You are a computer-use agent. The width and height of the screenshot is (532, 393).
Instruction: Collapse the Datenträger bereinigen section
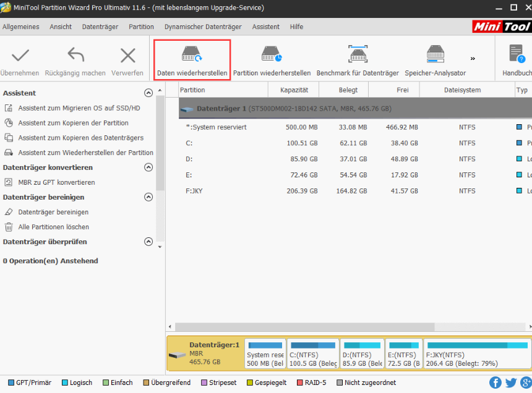(148, 197)
